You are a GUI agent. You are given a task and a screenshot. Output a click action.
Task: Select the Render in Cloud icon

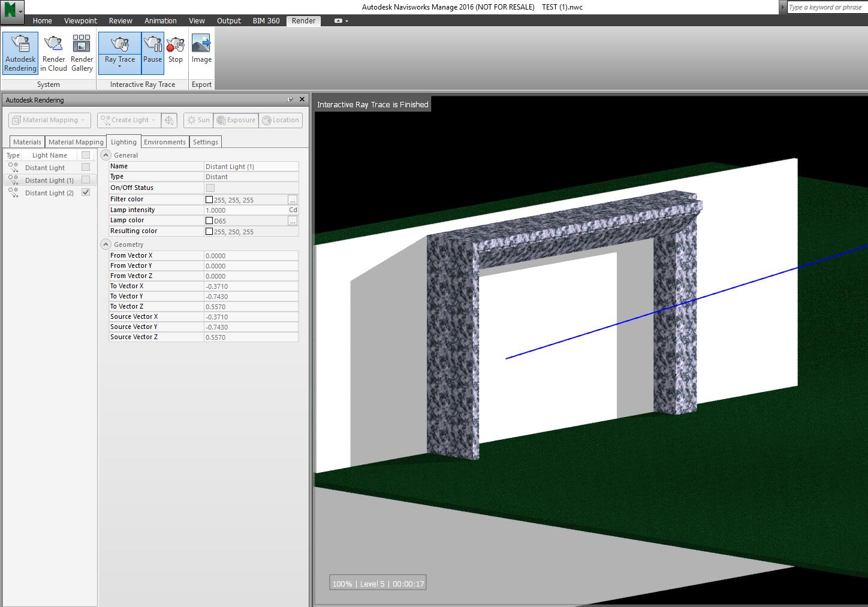click(53, 53)
